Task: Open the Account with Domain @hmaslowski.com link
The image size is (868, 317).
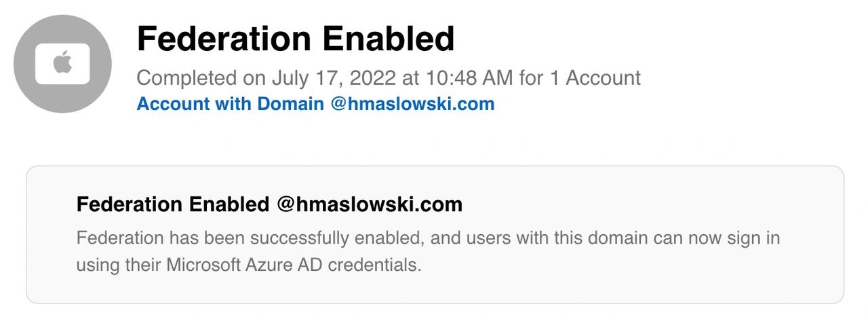Action: [x=315, y=104]
